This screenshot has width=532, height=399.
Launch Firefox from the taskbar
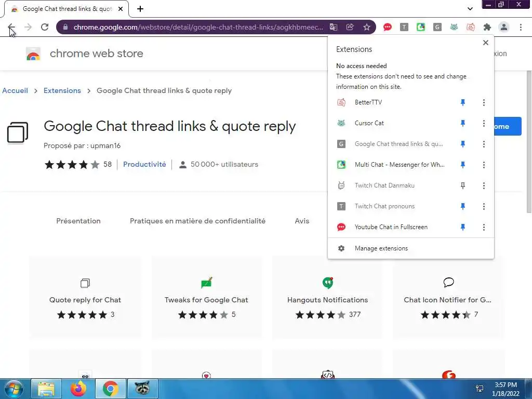click(x=78, y=389)
